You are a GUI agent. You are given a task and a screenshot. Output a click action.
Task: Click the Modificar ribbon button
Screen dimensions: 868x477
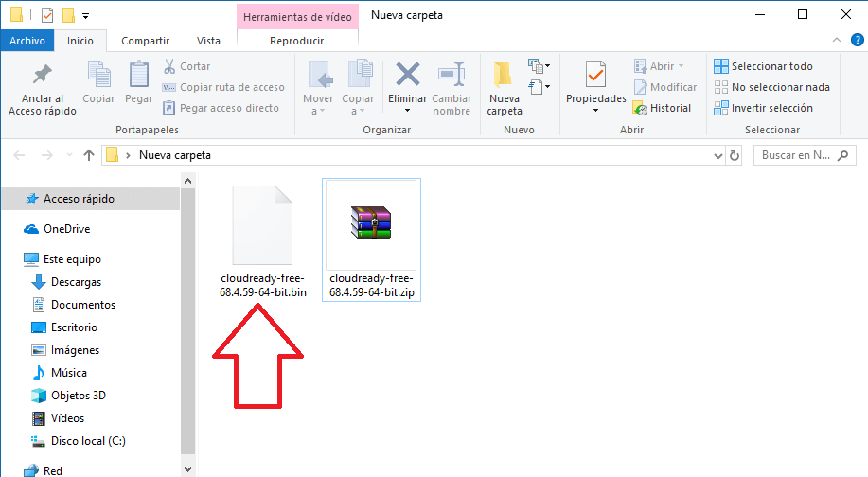click(x=664, y=87)
